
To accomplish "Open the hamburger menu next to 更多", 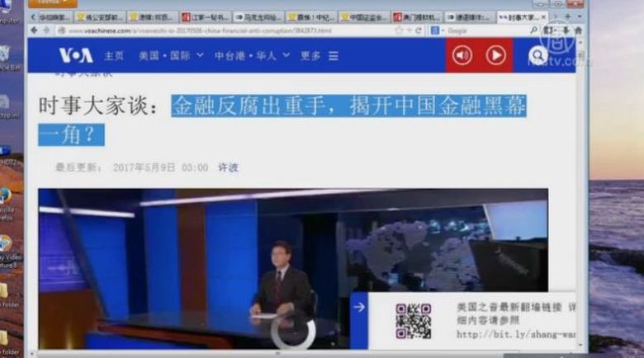I will pos(334,56).
